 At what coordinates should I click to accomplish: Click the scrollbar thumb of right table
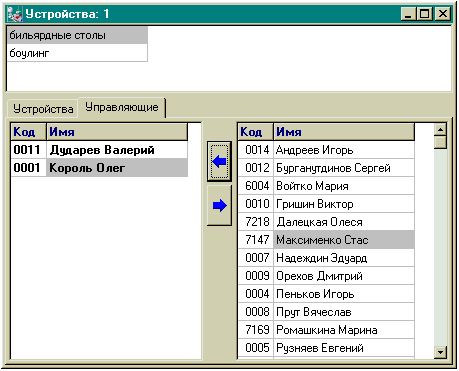tap(440, 142)
